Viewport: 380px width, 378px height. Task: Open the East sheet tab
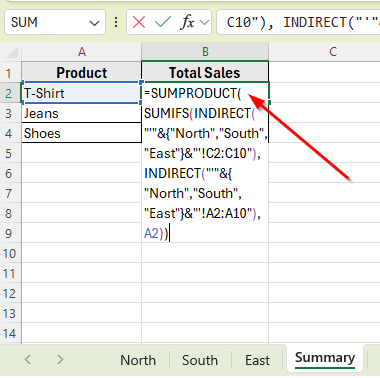point(257,360)
